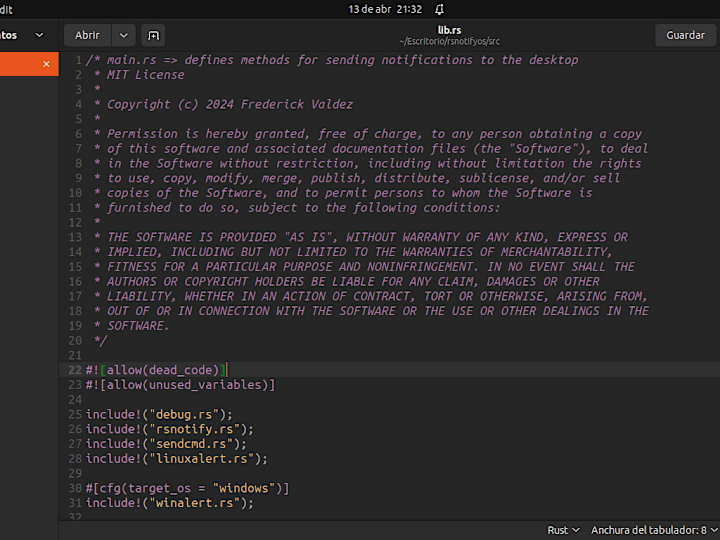Click the cfg target_os windows line
The image size is (720, 540).
click(x=187, y=488)
